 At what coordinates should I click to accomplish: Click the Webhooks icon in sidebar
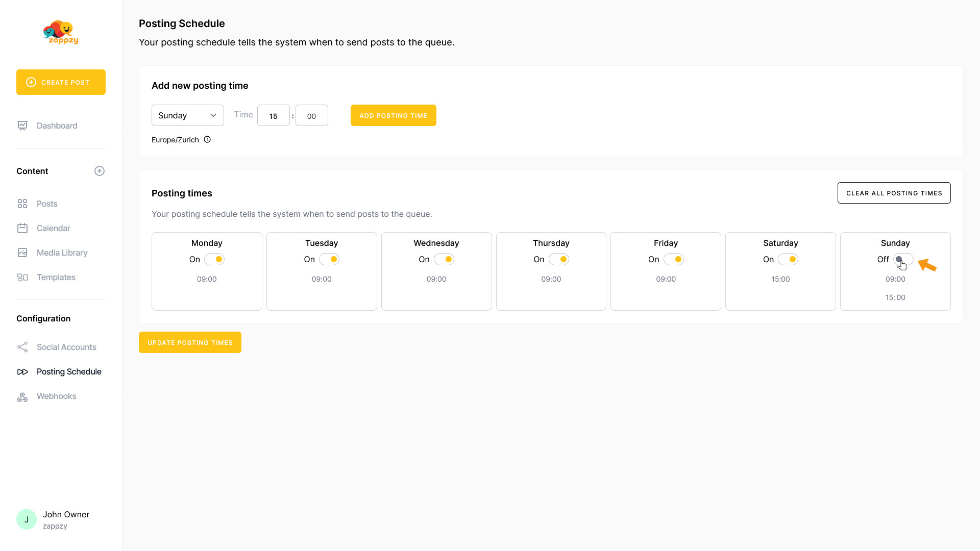pyautogui.click(x=22, y=396)
